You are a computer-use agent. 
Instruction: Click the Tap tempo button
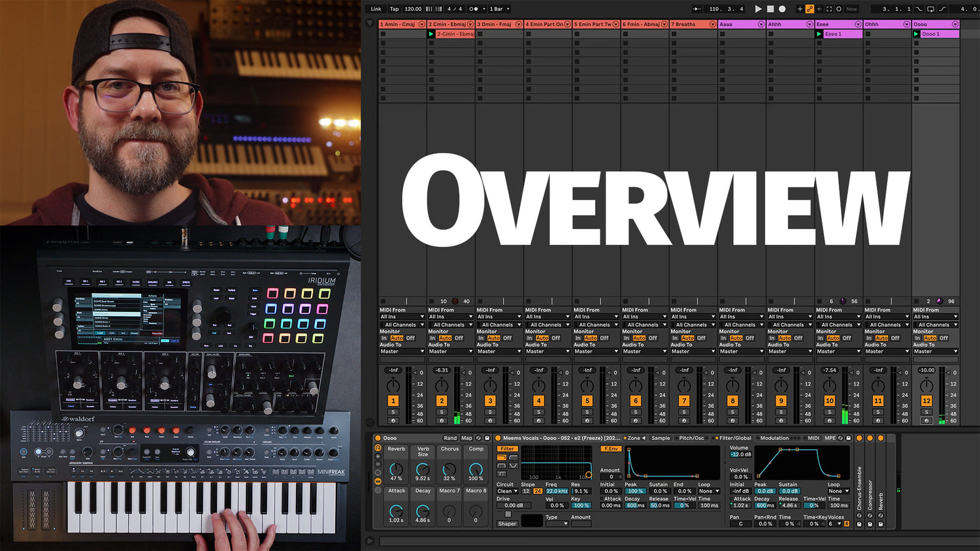pos(394,9)
